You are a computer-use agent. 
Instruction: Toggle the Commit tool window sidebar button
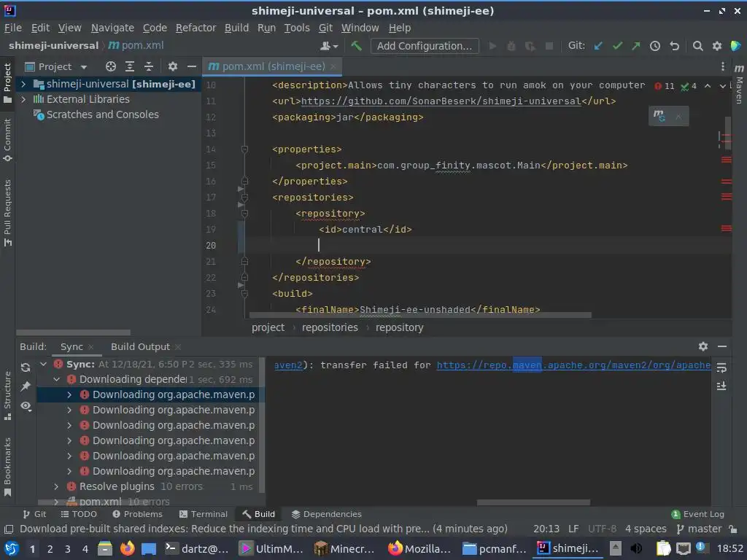click(x=7, y=140)
